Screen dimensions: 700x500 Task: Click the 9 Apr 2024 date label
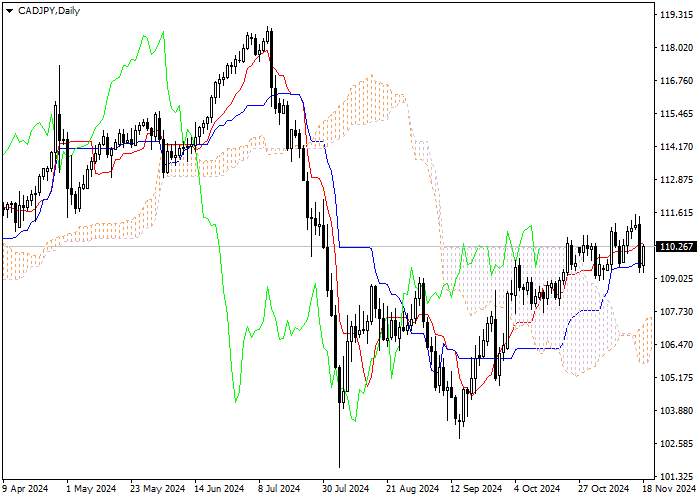[27, 488]
